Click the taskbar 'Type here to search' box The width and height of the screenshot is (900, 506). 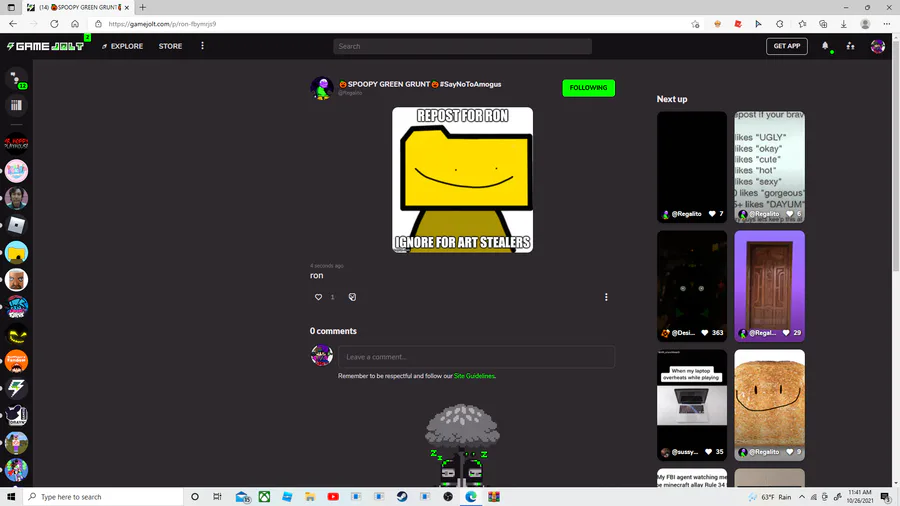coord(103,497)
